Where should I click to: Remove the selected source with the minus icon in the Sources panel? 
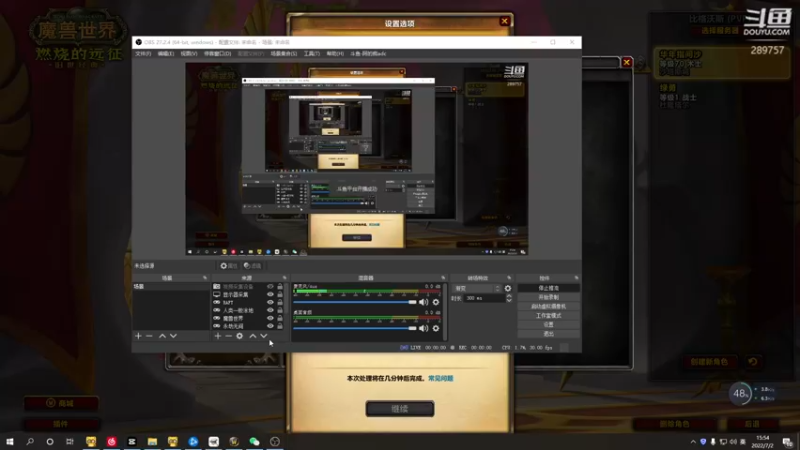click(x=229, y=336)
